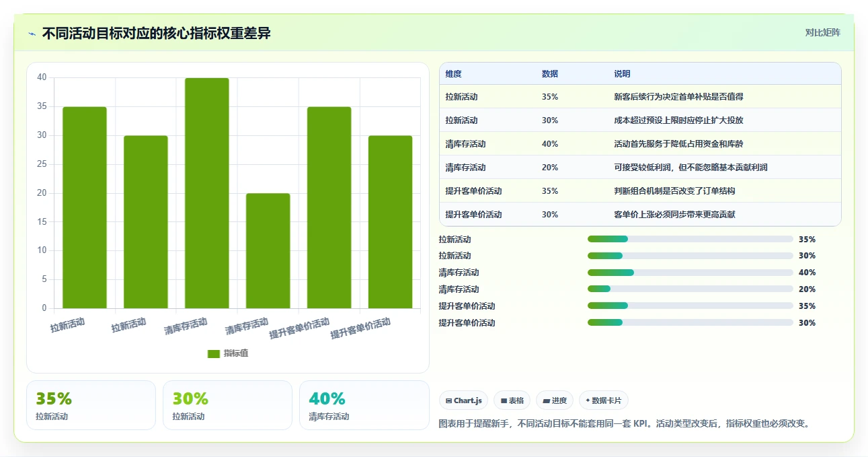The height and width of the screenshot is (457, 868).
Task: Select the 数据卡片 tag
Action: tap(604, 400)
